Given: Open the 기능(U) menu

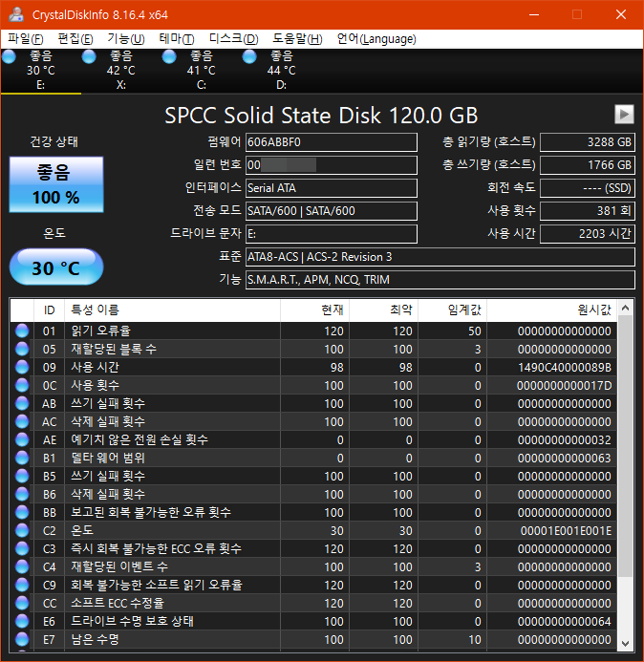Looking at the screenshot, I should pyautogui.click(x=126, y=39).
